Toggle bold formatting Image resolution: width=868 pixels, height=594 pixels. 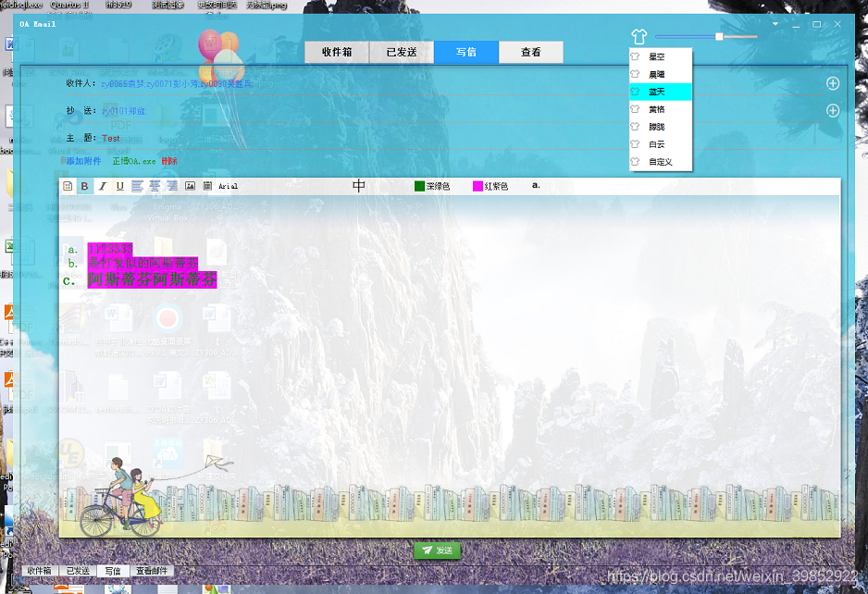point(85,186)
